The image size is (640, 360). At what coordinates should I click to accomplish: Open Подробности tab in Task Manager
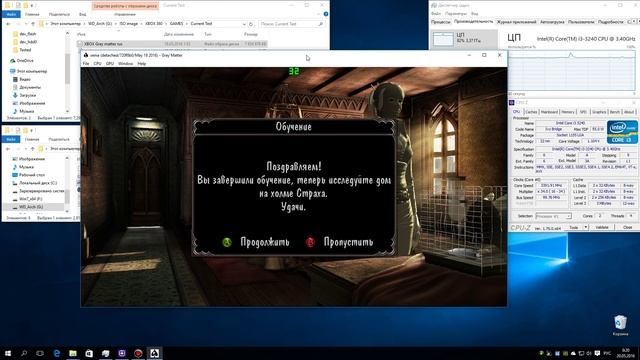(610, 22)
